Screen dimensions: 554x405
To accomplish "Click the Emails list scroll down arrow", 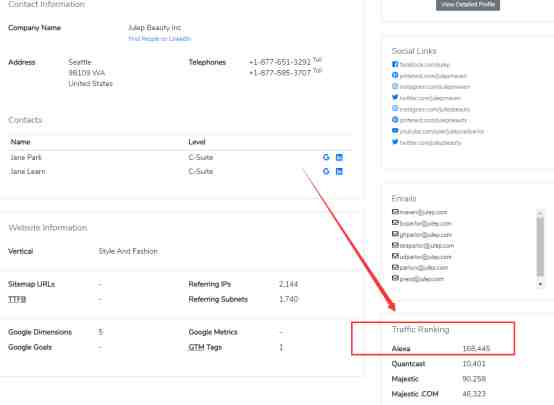I will (x=540, y=284).
